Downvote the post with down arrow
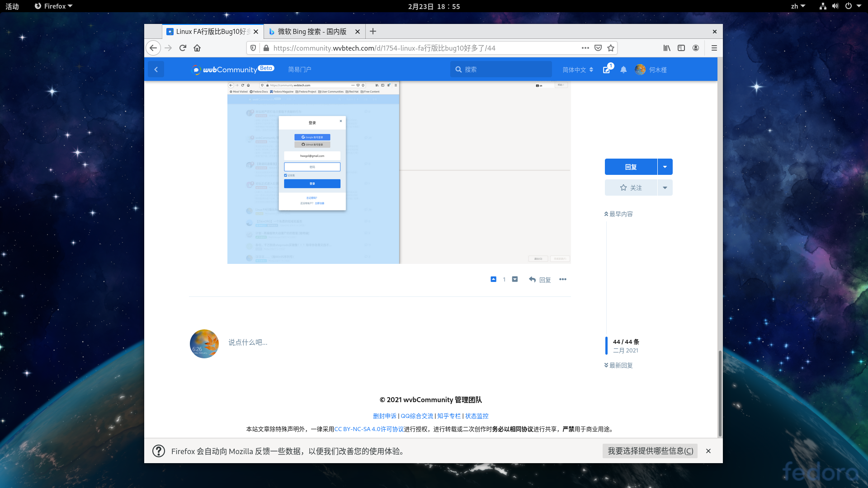 click(x=515, y=279)
